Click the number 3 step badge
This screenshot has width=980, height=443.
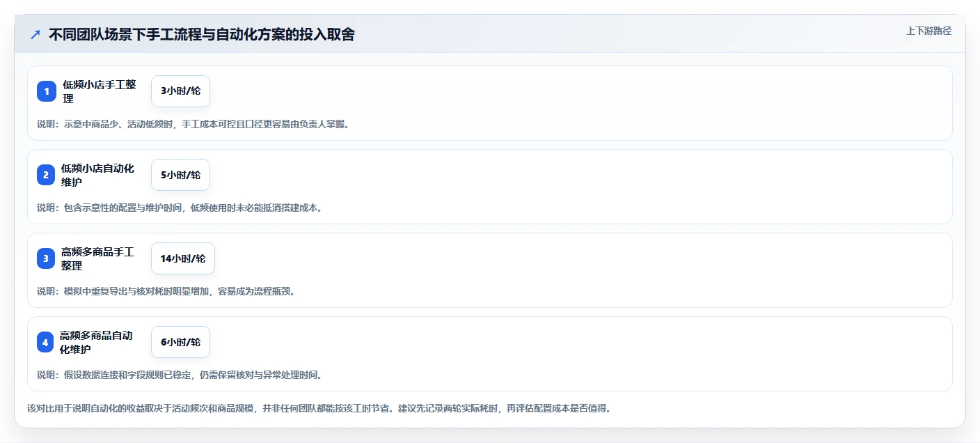click(46, 258)
